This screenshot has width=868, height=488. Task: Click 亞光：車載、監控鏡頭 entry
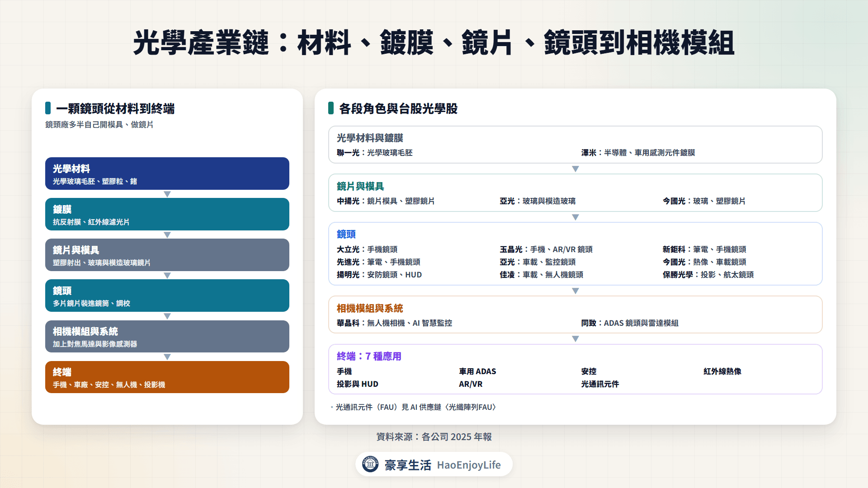point(538,262)
